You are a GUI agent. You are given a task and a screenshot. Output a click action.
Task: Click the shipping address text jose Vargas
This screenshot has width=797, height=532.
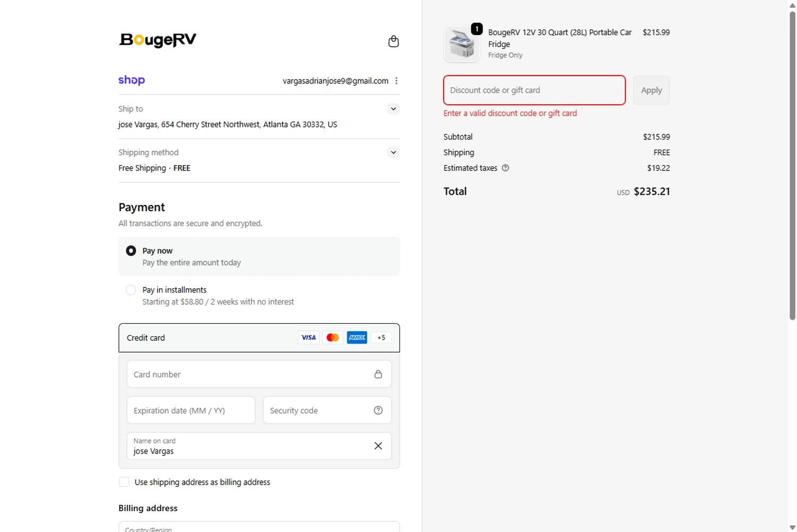[227, 124]
